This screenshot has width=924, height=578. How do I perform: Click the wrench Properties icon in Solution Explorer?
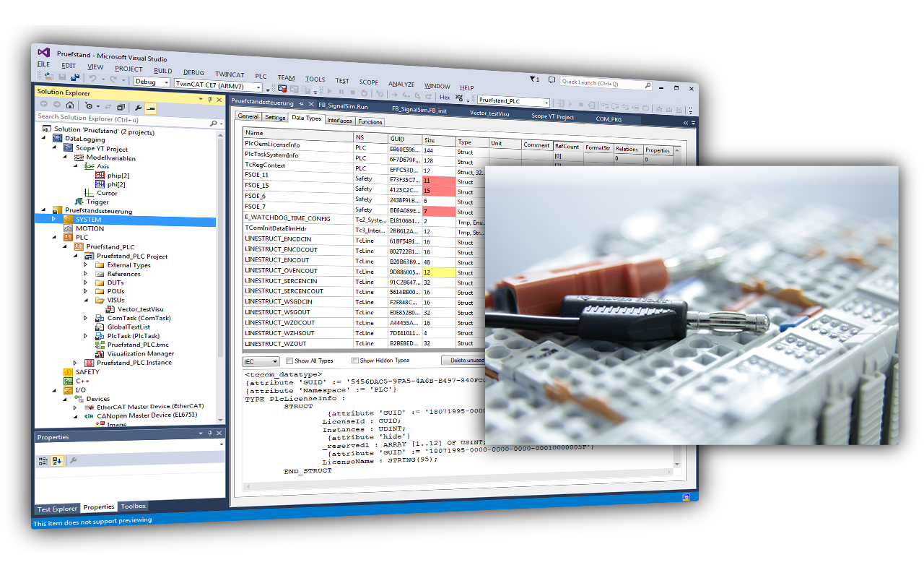click(x=138, y=108)
